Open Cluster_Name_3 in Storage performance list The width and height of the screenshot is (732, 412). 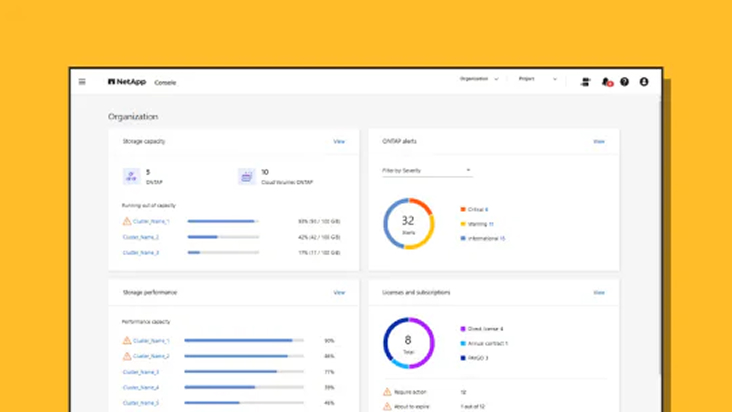[141, 372]
